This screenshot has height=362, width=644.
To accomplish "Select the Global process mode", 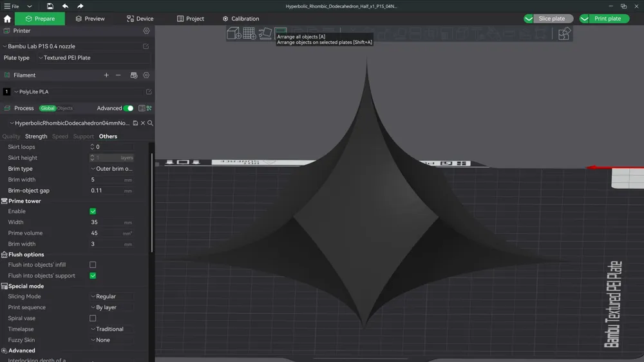I will tap(47, 108).
